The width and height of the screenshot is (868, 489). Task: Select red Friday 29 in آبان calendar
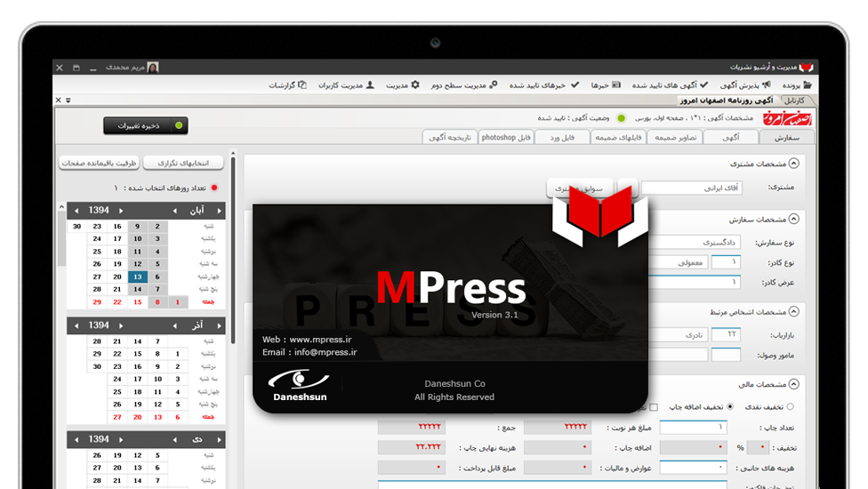click(x=97, y=302)
